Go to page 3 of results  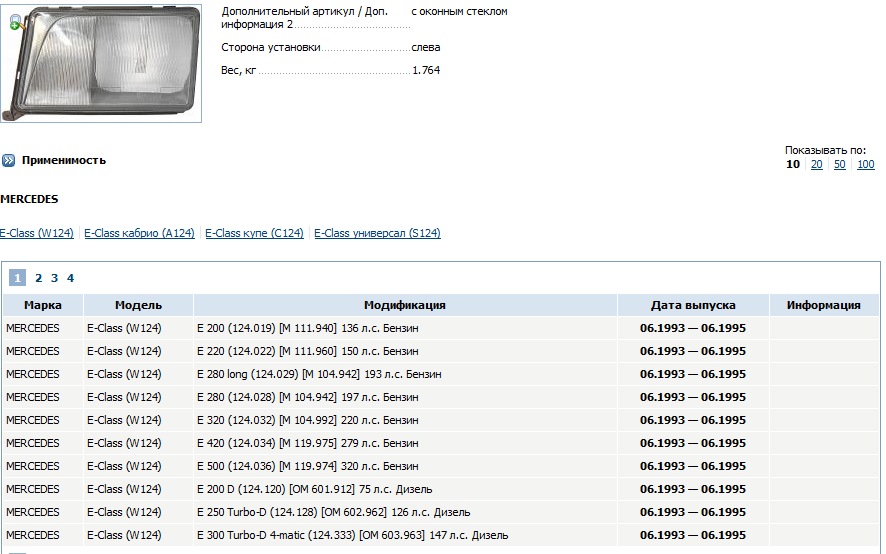tap(55, 279)
